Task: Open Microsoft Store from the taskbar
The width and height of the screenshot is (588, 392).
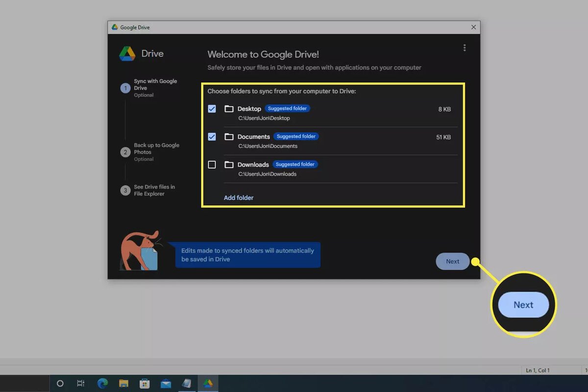Action: 145,384
